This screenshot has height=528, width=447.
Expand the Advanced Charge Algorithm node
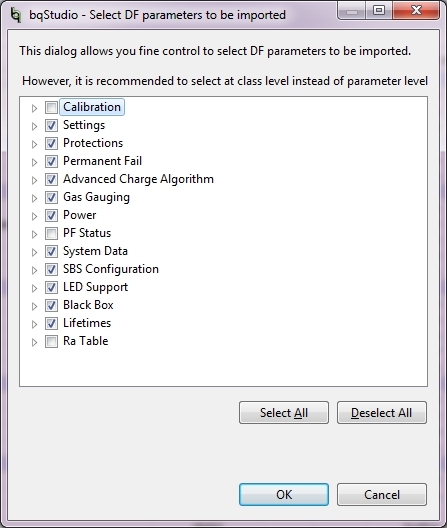(34, 180)
